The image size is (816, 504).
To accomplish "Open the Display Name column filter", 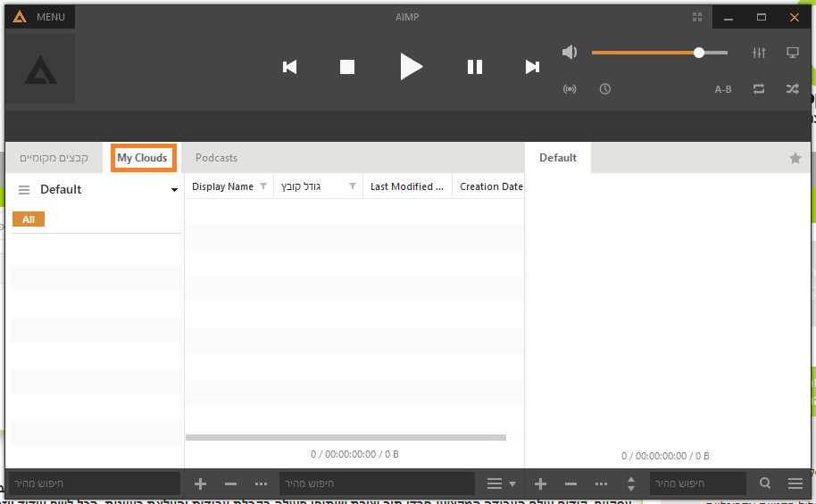I will coord(263,186).
